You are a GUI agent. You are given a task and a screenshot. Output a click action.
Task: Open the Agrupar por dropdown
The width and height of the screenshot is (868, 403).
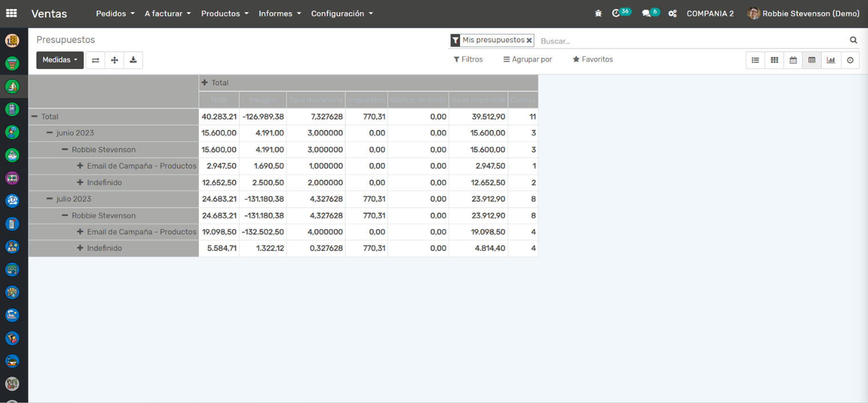[x=527, y=59]
